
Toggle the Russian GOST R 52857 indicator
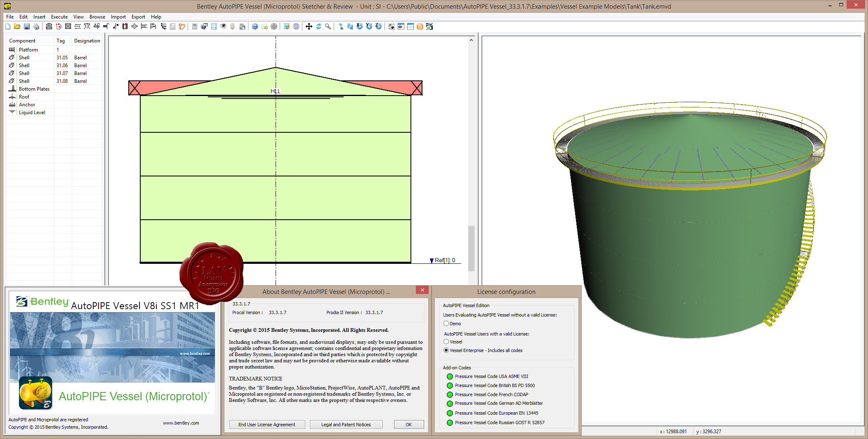(450, 423)
